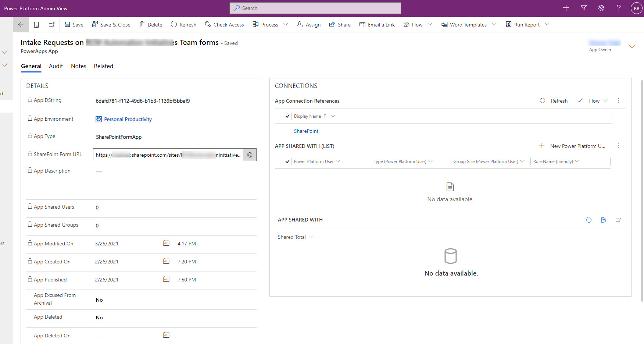Open the Related tab
Screen dimensions: 644x344
pyautogui.click(x=103, y=66)
